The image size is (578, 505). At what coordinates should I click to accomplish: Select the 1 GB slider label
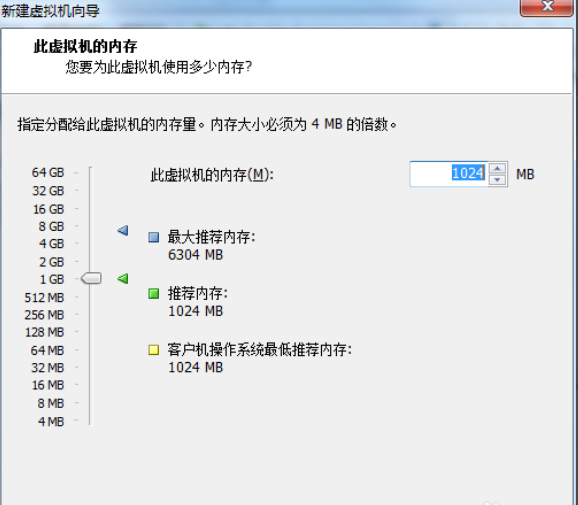click(x=52, y=279)
